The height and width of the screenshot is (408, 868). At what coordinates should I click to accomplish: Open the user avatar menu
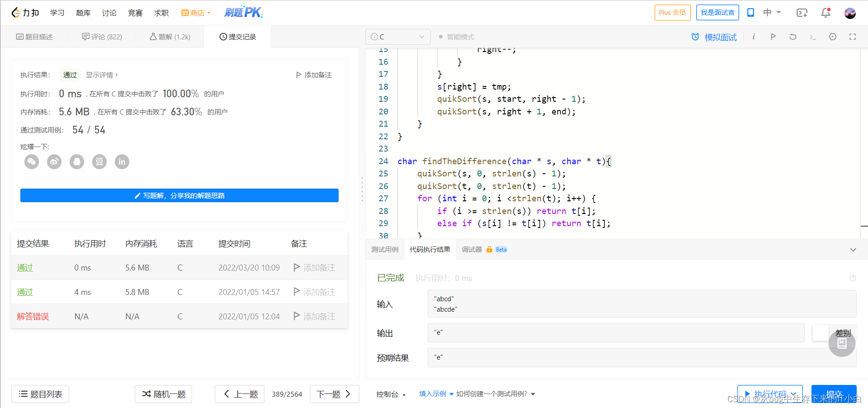tap(850, 13)
